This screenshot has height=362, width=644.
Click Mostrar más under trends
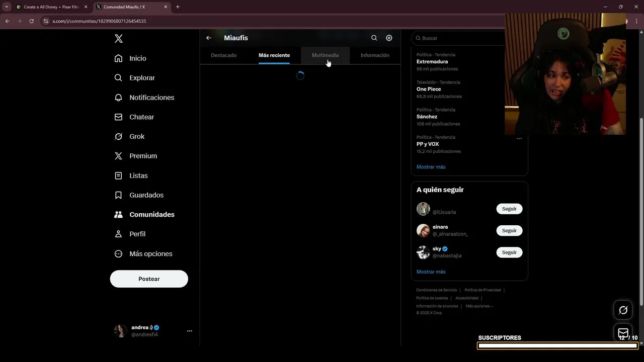[431, 167]
